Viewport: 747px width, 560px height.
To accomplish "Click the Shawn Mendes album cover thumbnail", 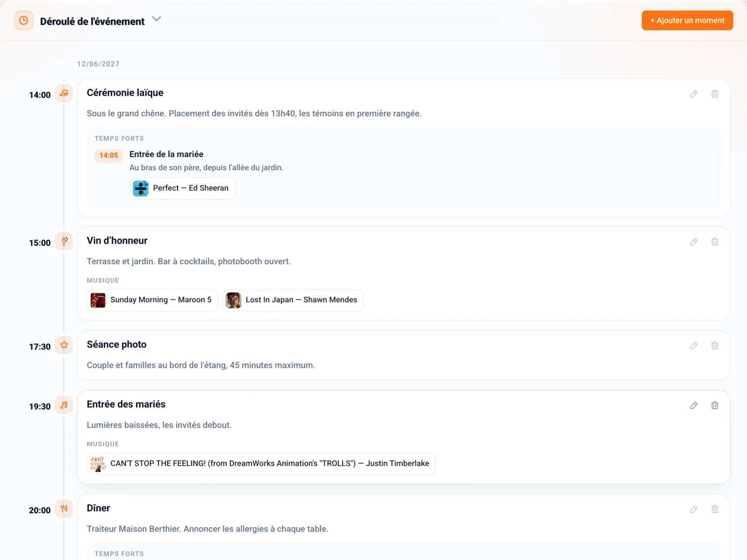I will [233, 300].
